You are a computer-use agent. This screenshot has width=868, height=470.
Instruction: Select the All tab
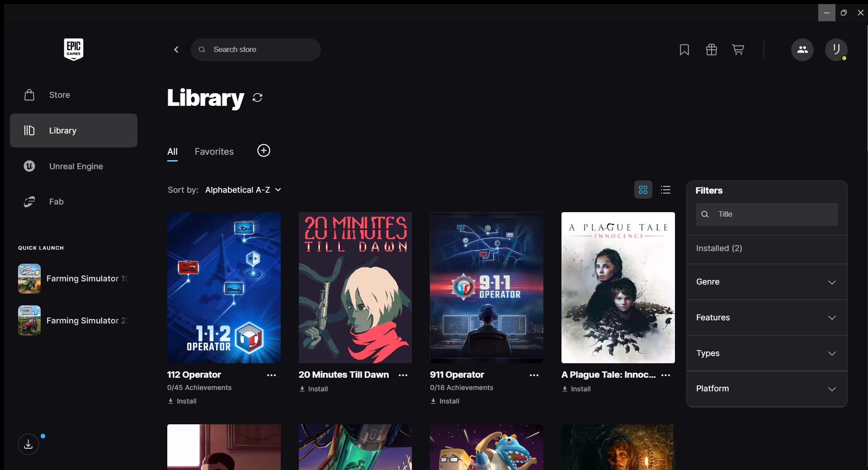pyautogui.click(x=172, y=152)
